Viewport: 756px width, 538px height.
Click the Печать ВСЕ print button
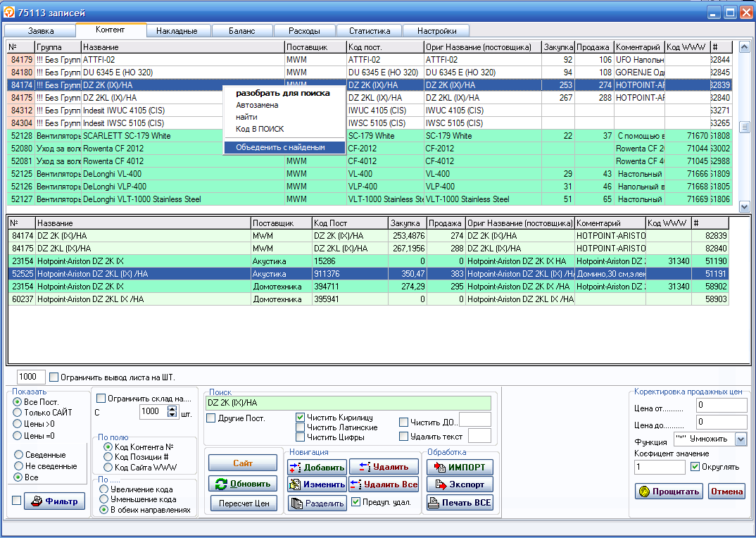tap(460, 503)
